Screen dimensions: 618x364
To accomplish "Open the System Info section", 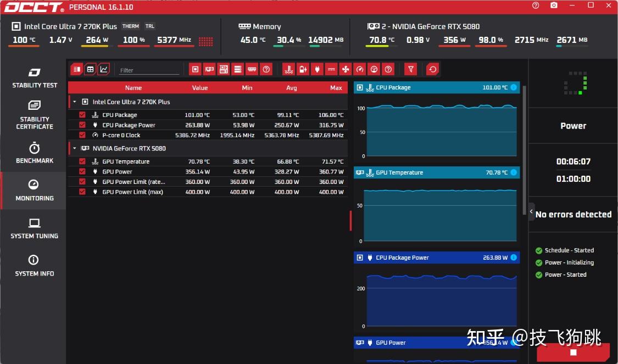I will [x=34, y=266].
